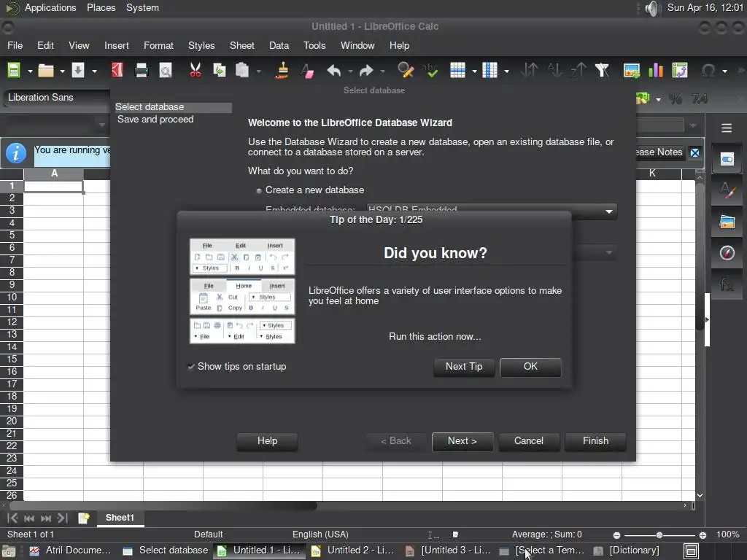
Task: Expand the special character dropdown arrow
Action: [x=724, y=71]
